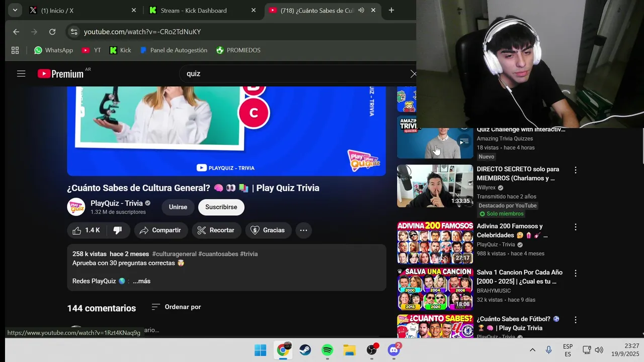Open the Kick bookmark

[x=120, y=50]
